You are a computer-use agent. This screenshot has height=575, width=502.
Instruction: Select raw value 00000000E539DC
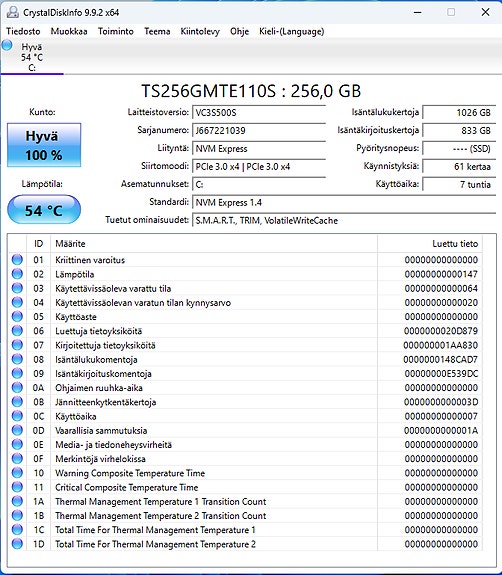[441, 374]
